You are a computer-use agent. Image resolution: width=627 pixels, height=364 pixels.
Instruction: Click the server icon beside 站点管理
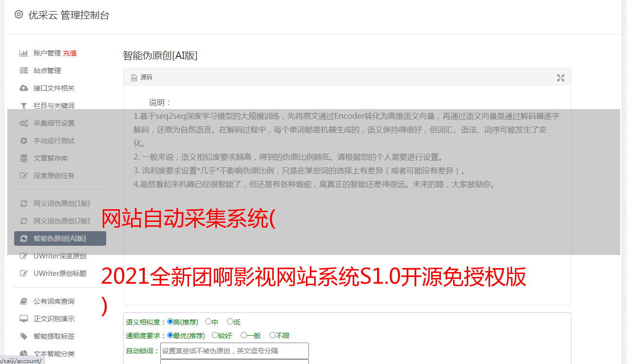[x=23, y=71]
